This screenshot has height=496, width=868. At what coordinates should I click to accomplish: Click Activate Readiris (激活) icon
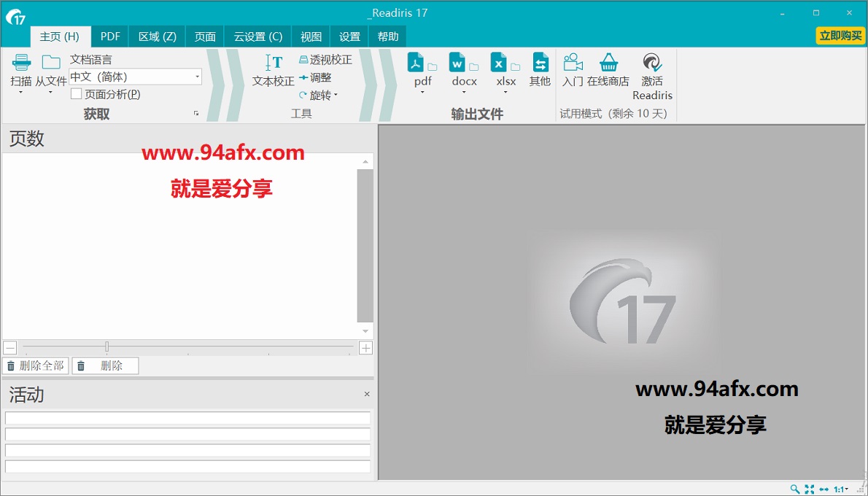tap(652, 62)
